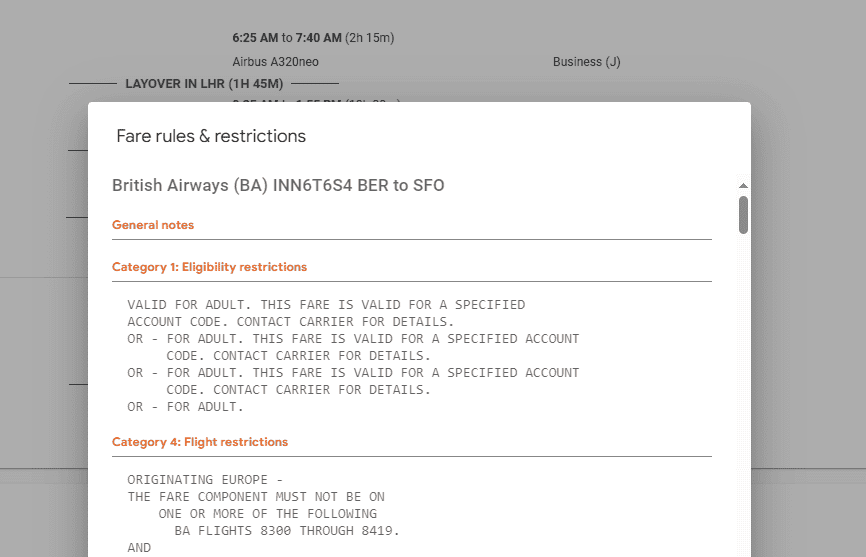Click the dimmed backdrop right of the dialog
The width and height of the screenshot is (866, 557).
(x=808, y=300)
